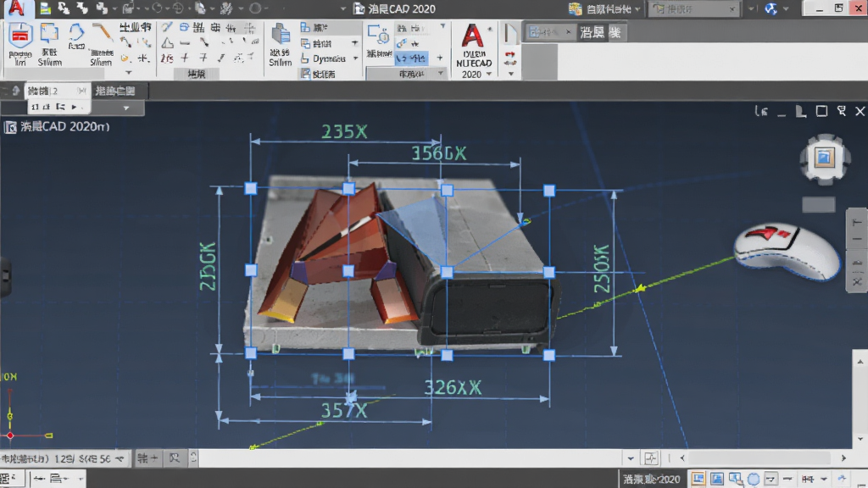This screenshot has width=868, height=488.
Task: Click the colorful workspace icon in title bar
Action: pos(576,8)
